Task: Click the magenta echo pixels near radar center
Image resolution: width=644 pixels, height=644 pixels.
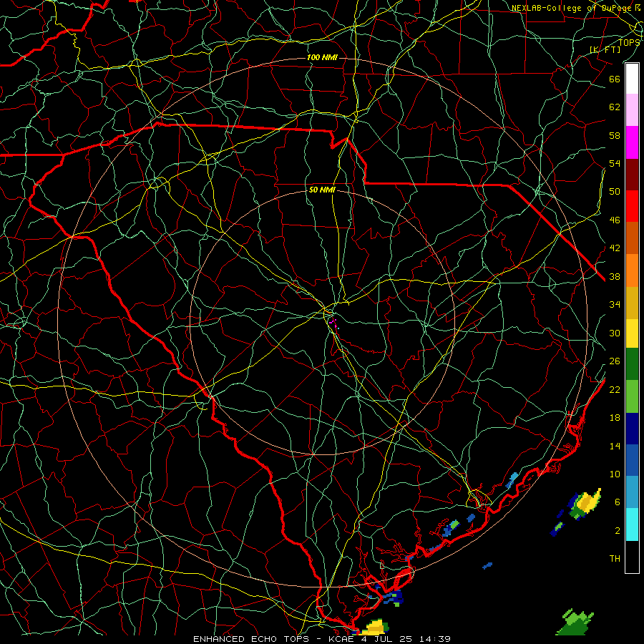Action: [334, 324]
